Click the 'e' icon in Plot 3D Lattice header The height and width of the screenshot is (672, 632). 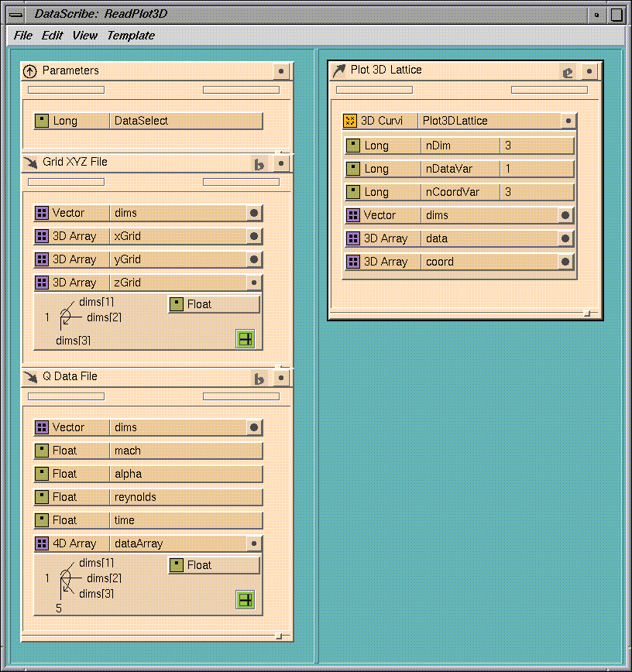pos(568,71)
